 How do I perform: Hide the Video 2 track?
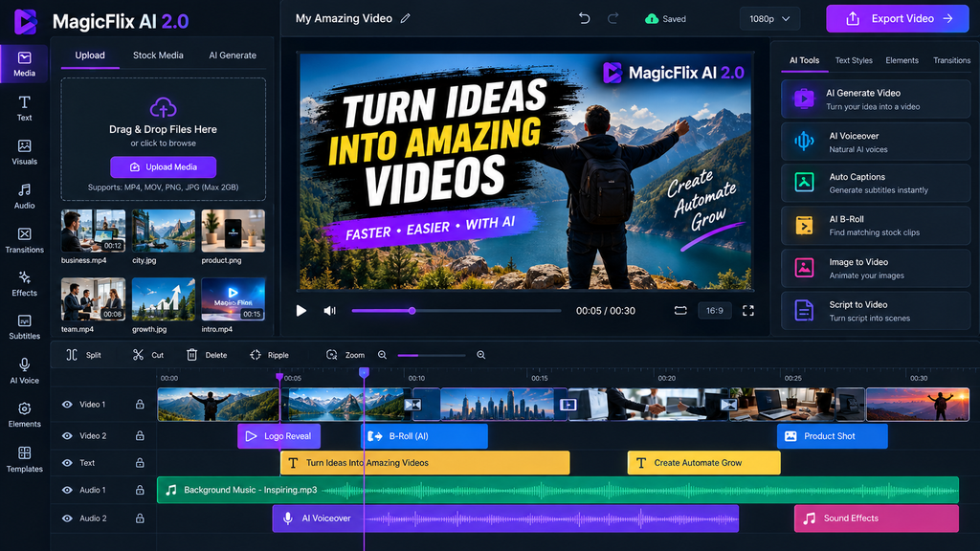(x=67, y=435)
